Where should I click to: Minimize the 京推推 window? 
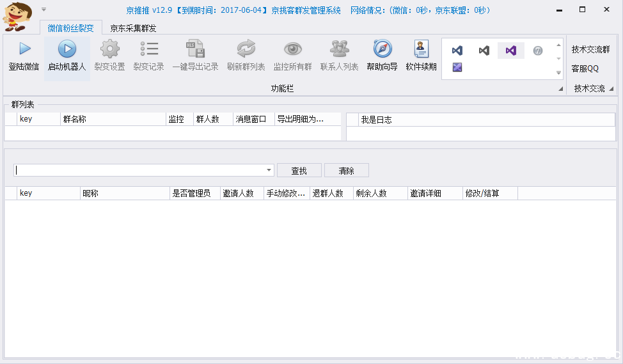(x=560, y=10)
